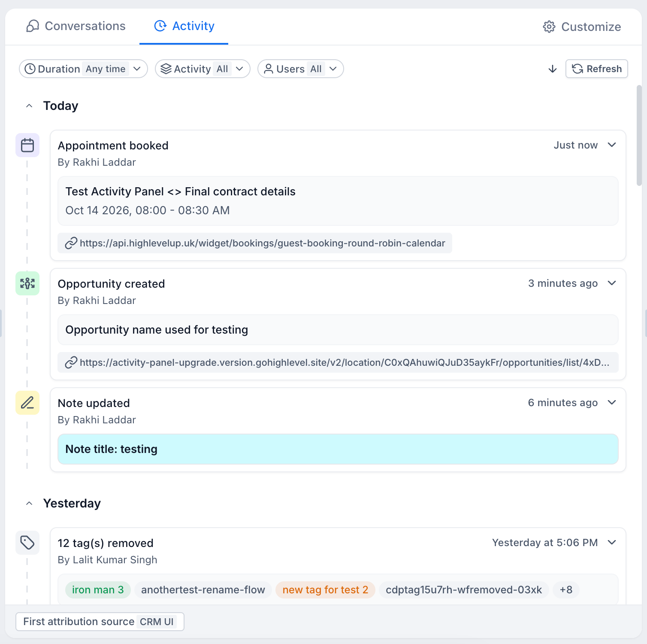Screen dimensions: 647x644
Task: Click the link icon on the opportunities URL
Action: coord(71,363)
